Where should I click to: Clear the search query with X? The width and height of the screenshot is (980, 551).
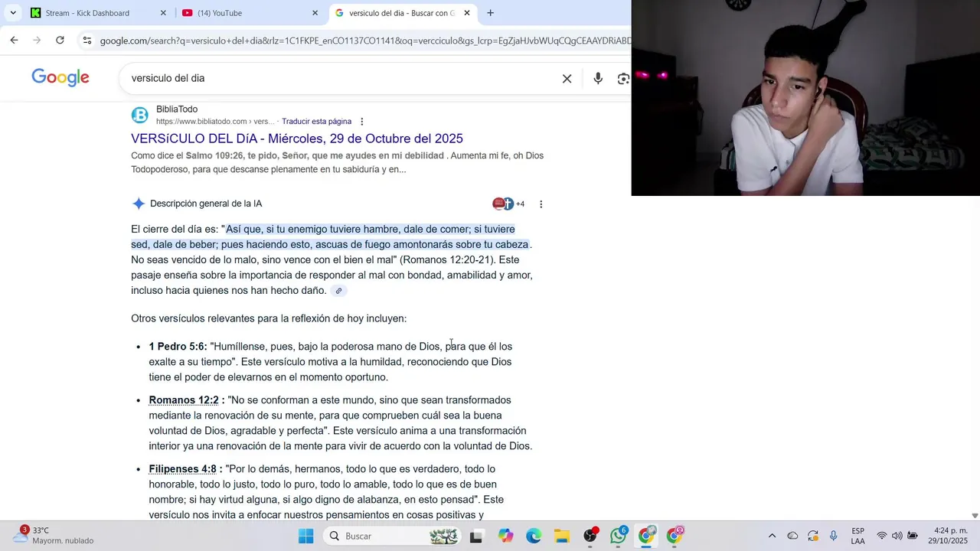[x=567, y=78]
